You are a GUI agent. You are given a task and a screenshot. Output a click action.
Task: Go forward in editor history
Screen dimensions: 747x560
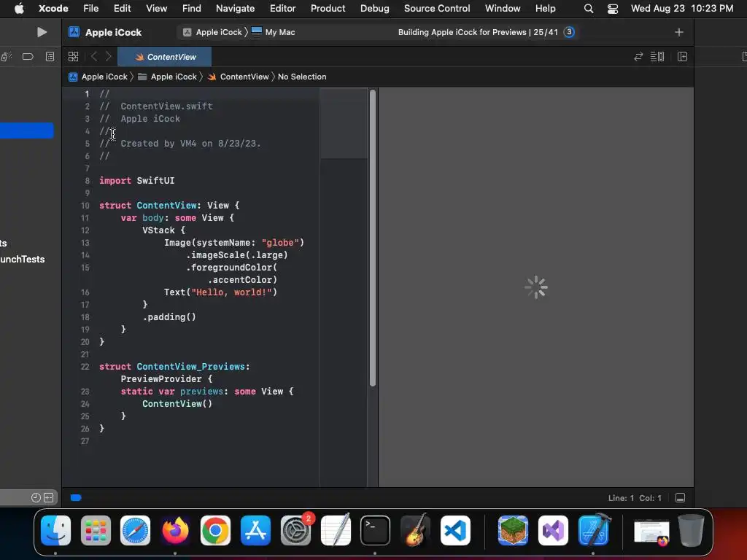[109, 57]
